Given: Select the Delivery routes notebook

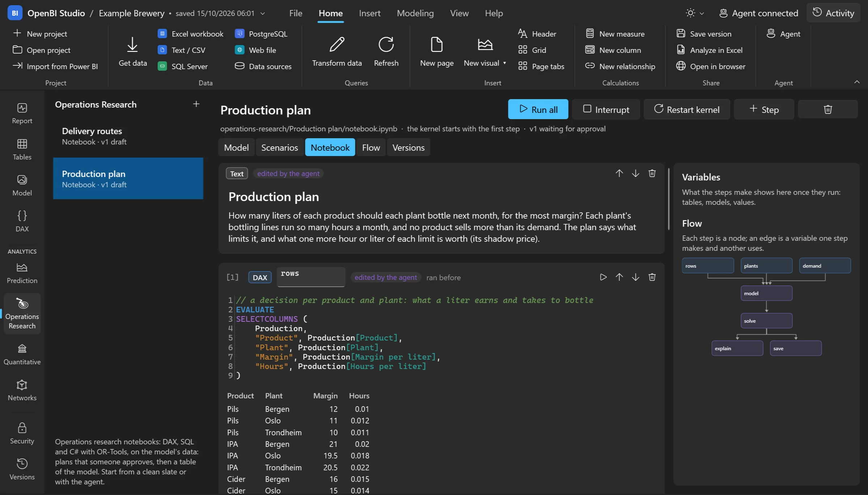Looking at the screenshot, I should point(128,136).
